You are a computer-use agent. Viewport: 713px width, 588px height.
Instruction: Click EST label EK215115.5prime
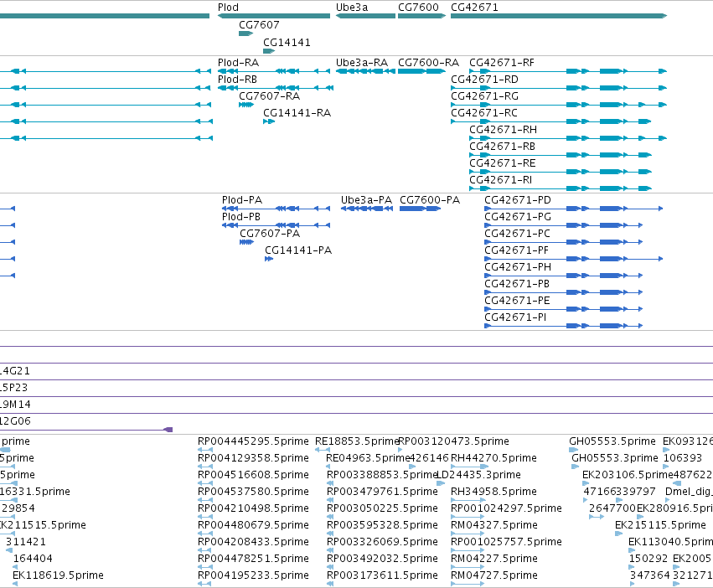(x=660, y=525)
